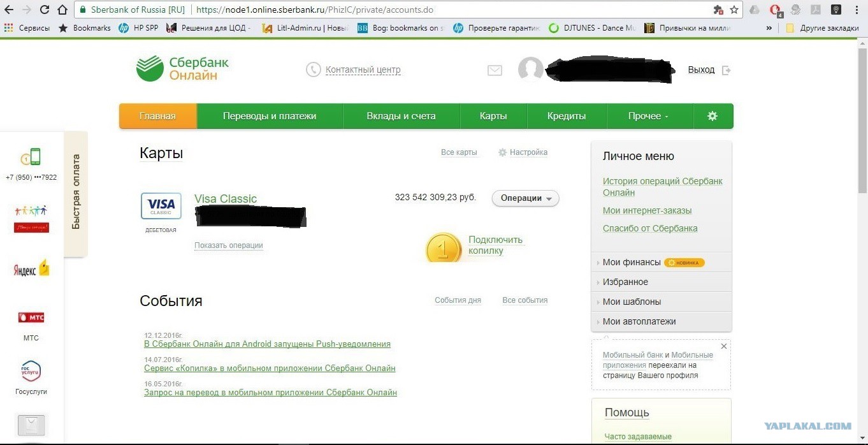Viewport: 868px width, 445px height.
Task: Click Подключить копилку link
Action: coord(496,245)
